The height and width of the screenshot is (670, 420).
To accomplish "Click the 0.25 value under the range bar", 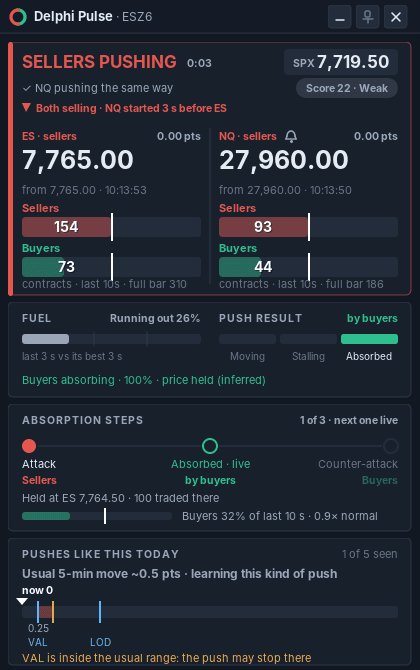I will click(x=38, y=629).
